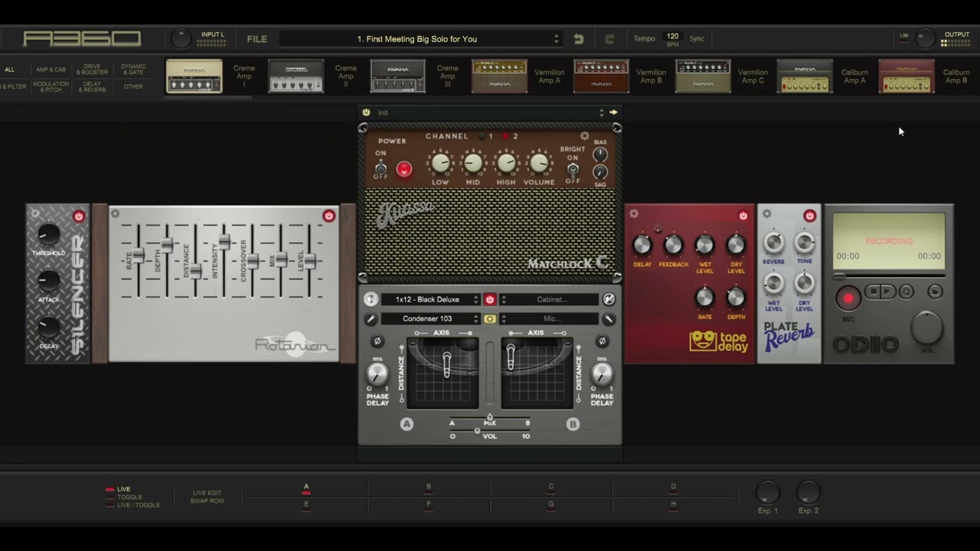Filter browser by MODULATION & PITCH
Viewport: 980px width, 551px height.
tap(51, 86)
